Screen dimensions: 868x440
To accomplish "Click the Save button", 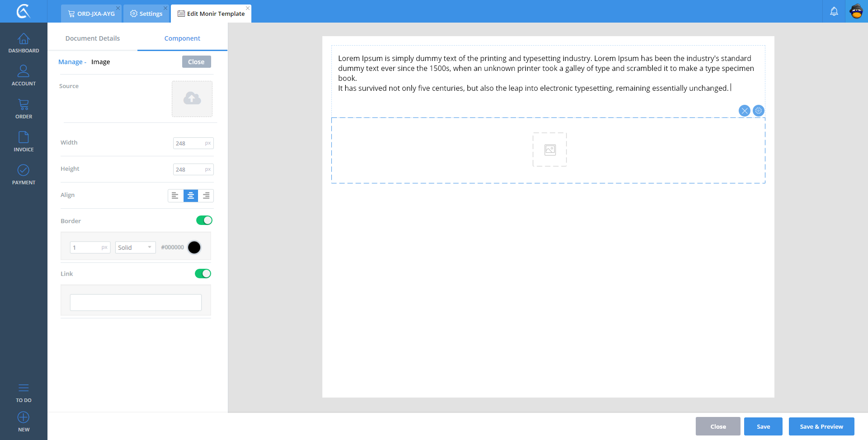I will point(763,426).
